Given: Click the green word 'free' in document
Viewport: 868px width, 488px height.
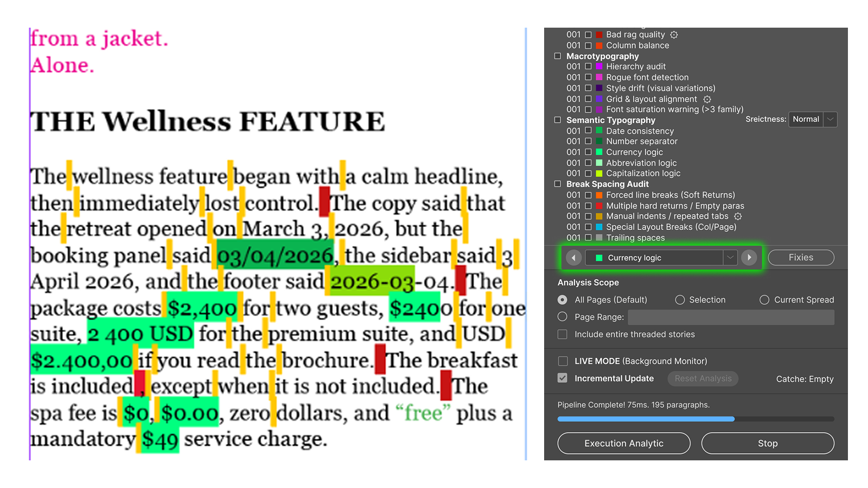Looking at the screenshot, I should (x=423, y=413).
